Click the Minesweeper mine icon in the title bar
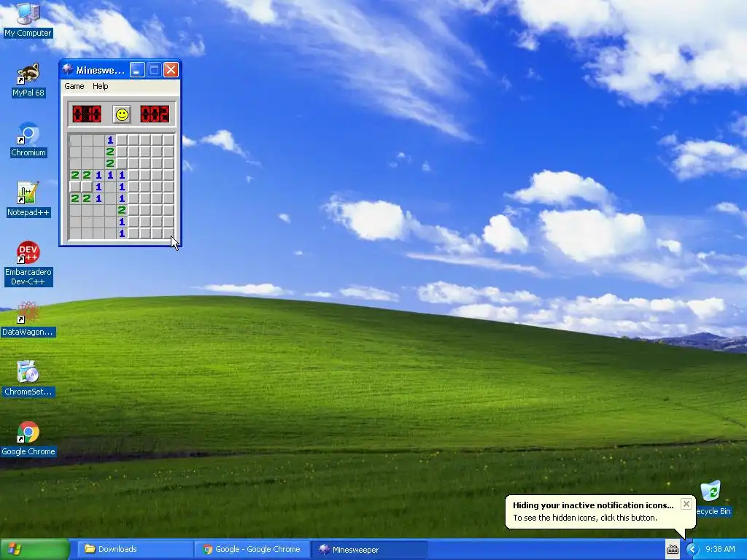 (x=68, y=70)
